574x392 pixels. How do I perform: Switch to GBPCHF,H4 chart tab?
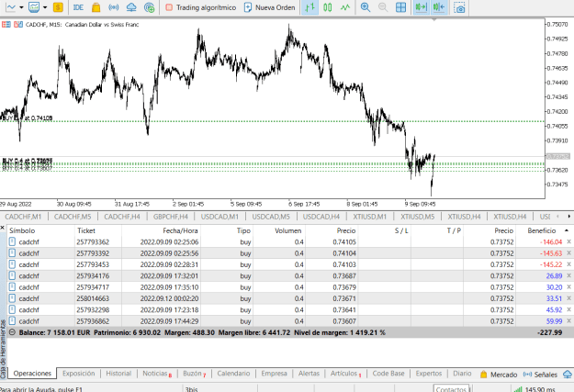tap(171, 217)
